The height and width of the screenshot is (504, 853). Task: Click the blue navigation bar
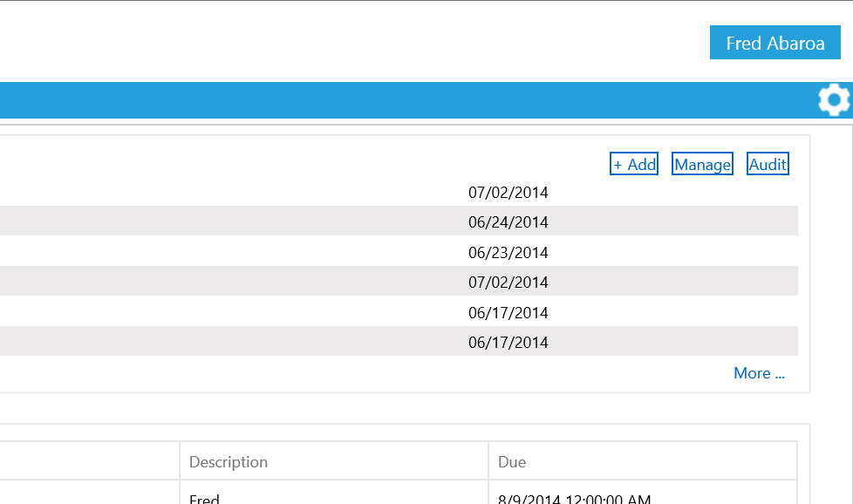(408, 100)
